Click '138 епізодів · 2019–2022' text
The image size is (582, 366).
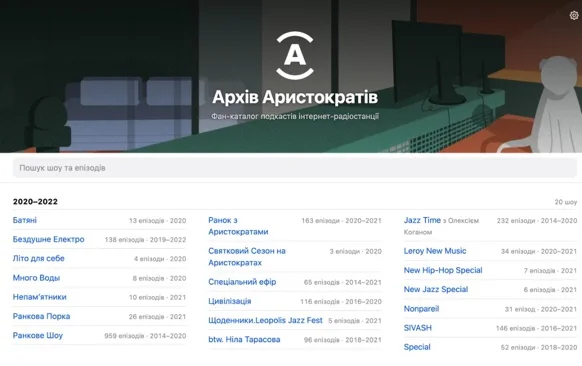(x=146, y=240)
